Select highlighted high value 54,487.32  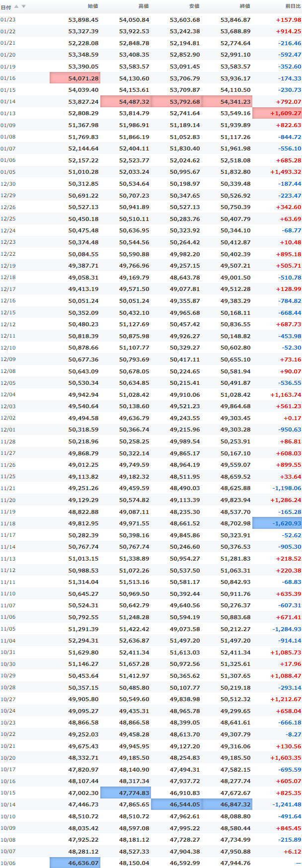[x=126, y=101]
